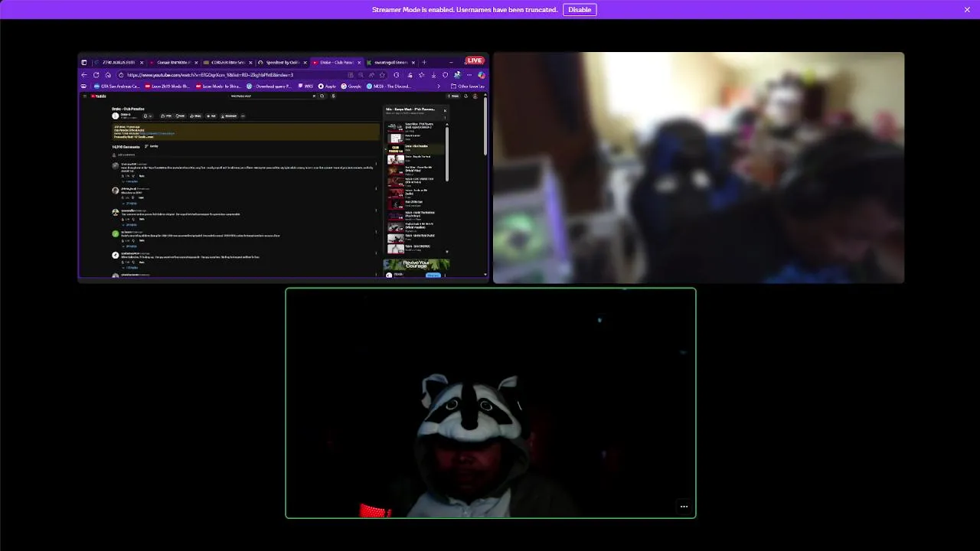Image resolution: width=980 pixels, height=551 pixels.
Task: Open the Apple bookmark
Action: (327, 86)
